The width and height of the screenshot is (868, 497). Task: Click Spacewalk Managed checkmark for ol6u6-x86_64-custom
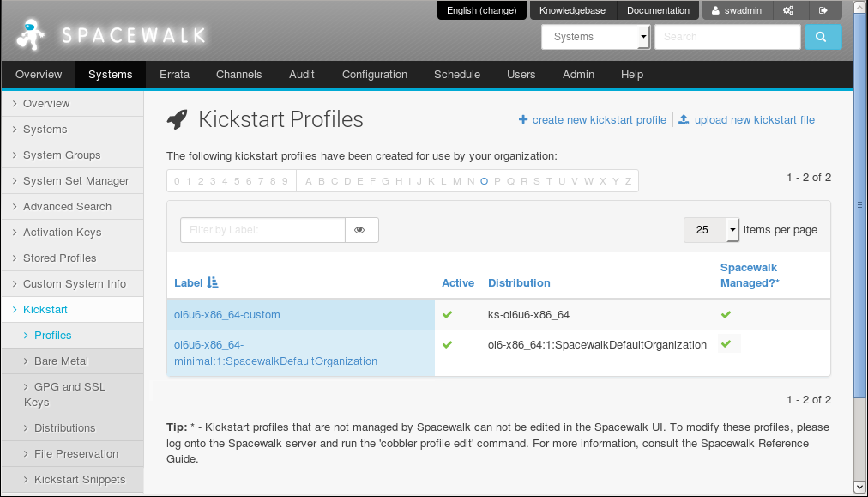click(x=726, y=315)
